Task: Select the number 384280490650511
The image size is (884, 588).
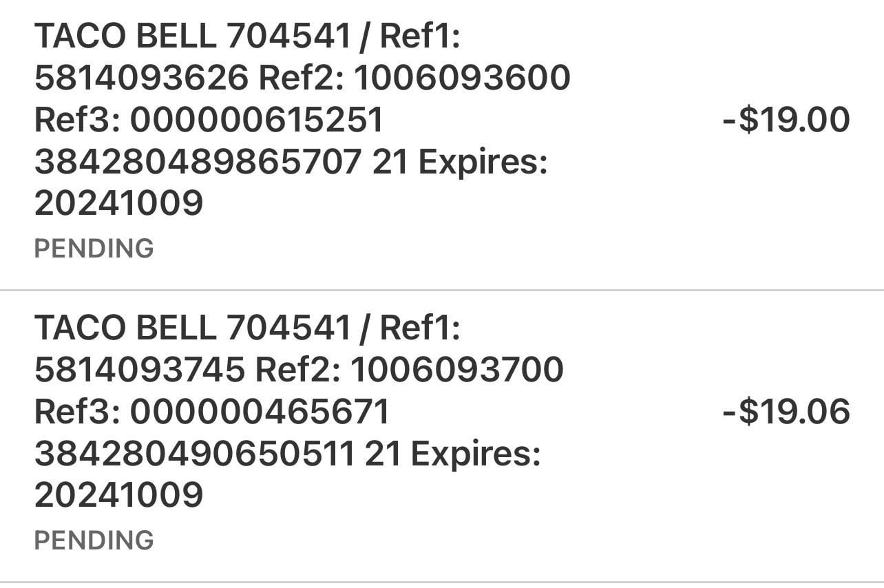Action: coord(194,454)
